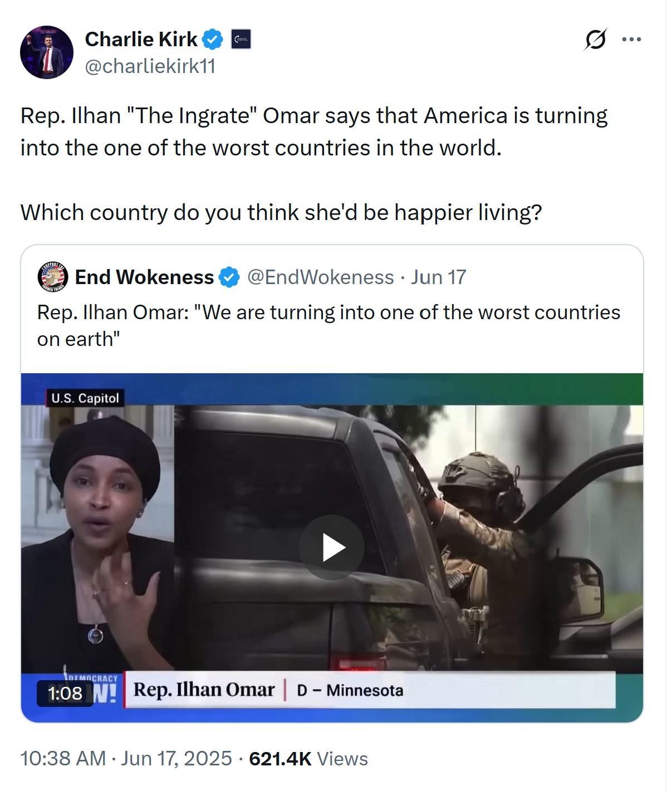Open the Charlie Kirk display name
Screen dimensions: 672x791
coord(141,39)
